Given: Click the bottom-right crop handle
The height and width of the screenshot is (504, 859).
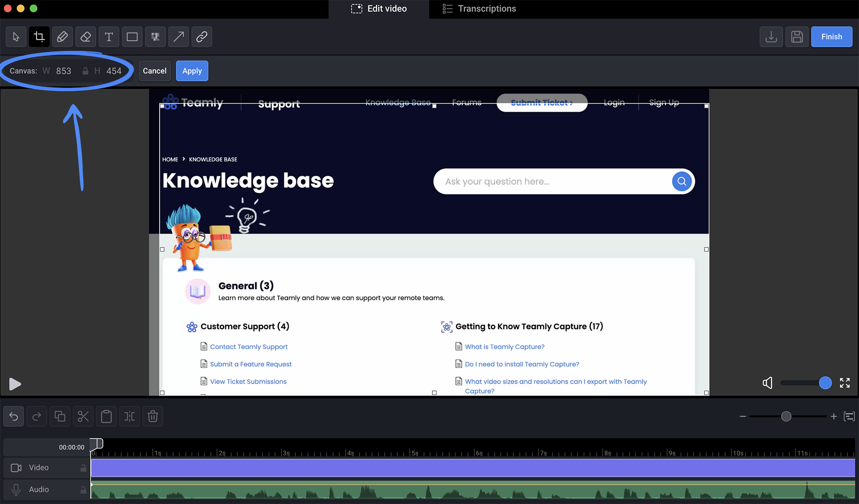Looking at the screenshot, I should 706,393.
